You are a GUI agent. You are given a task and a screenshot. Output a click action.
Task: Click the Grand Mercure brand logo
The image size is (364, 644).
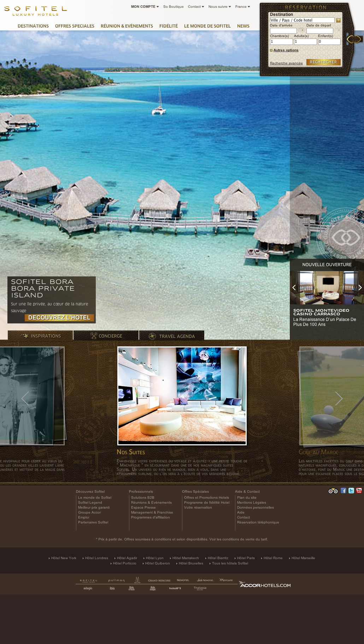[x=159, y=580]
